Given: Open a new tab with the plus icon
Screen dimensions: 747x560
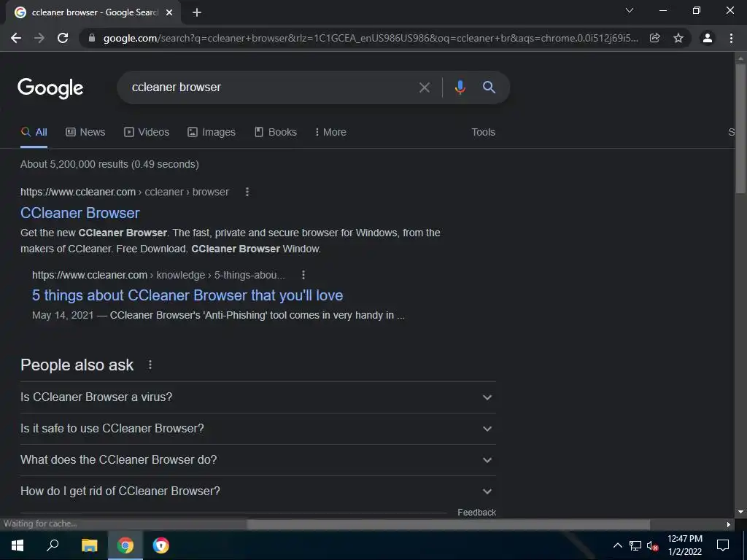Looking at the screenshot, I should click(197, 13).
